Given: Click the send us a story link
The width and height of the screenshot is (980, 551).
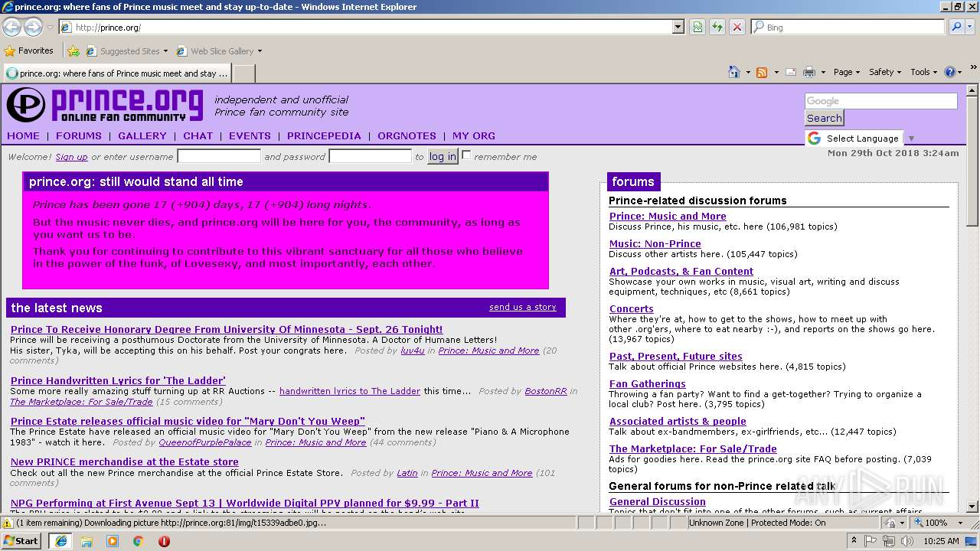Looking at the screenshot, I should pos(523,307).
